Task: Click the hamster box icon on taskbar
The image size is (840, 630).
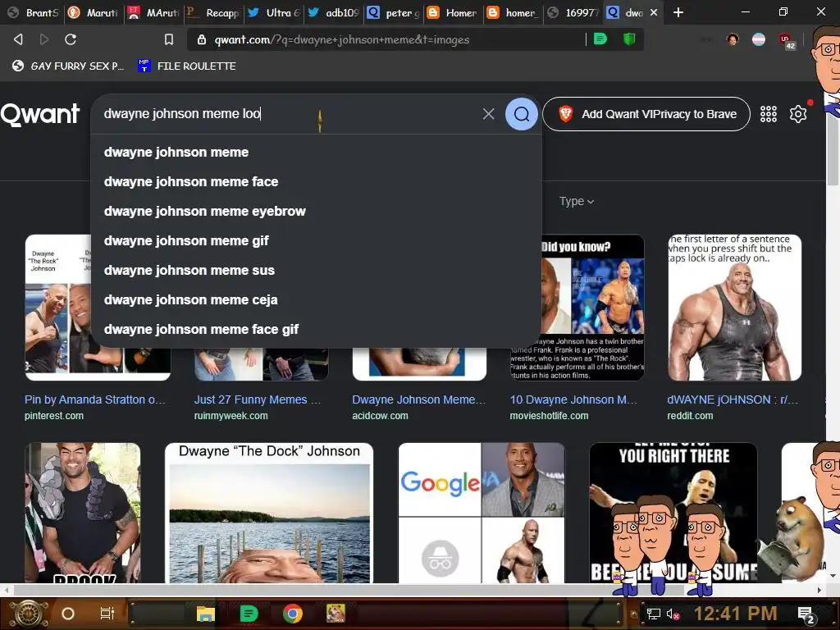Action: tap(336, 614)
